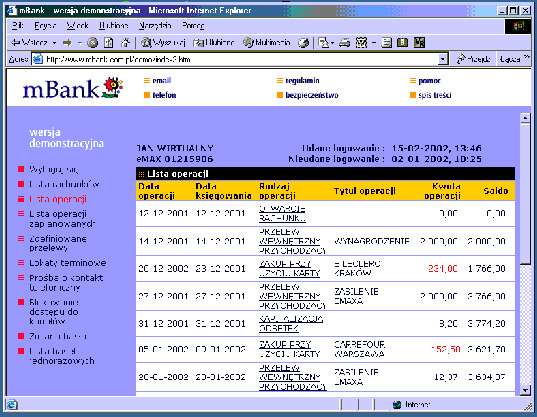Open Lokaty terminowe in the sidebar
Viewport: 537px width, 417px height.
67,263
